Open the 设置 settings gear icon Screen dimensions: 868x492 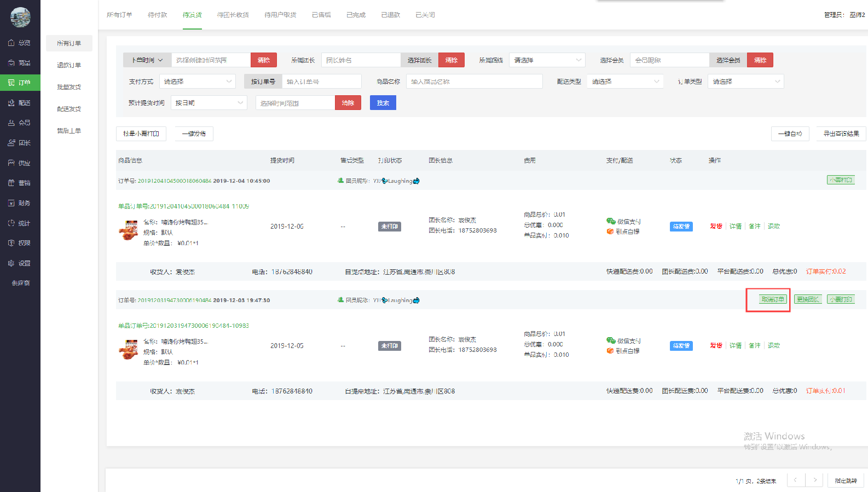pyautogui.click(x=11, y=263)
